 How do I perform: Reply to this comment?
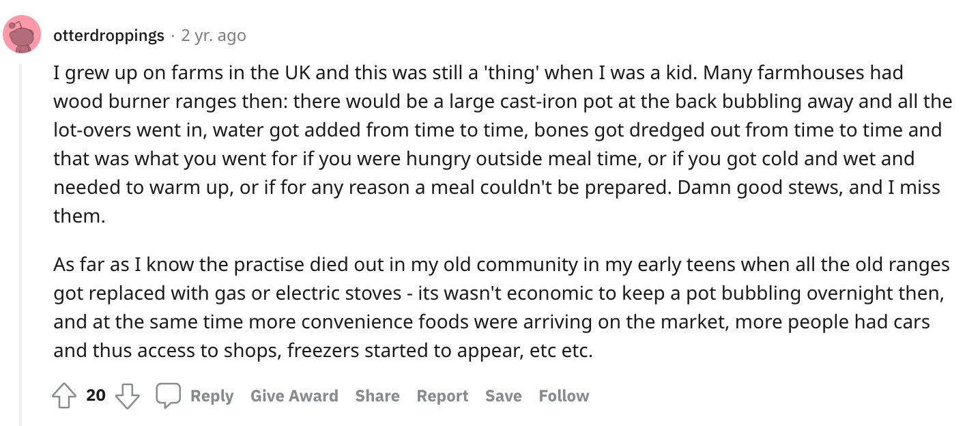point(212,396)
